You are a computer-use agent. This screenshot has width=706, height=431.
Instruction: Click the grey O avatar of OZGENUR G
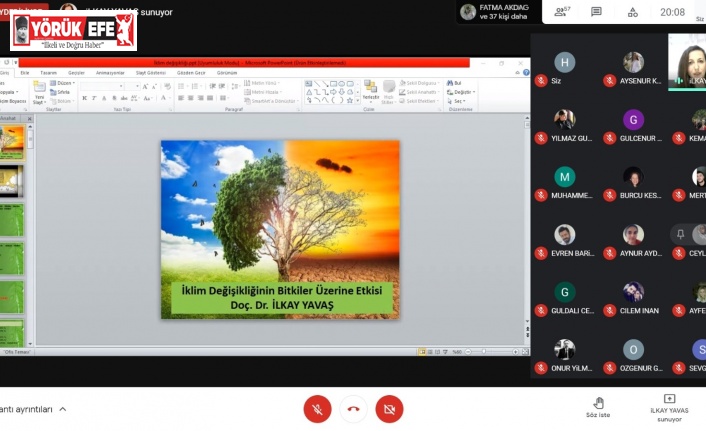coord(633,349)
